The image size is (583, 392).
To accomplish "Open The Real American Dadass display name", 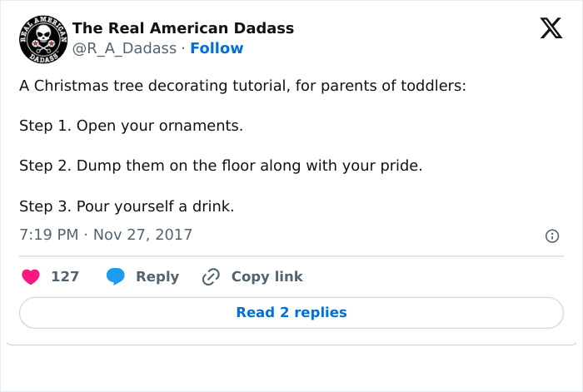I will (x=183, y=28).
